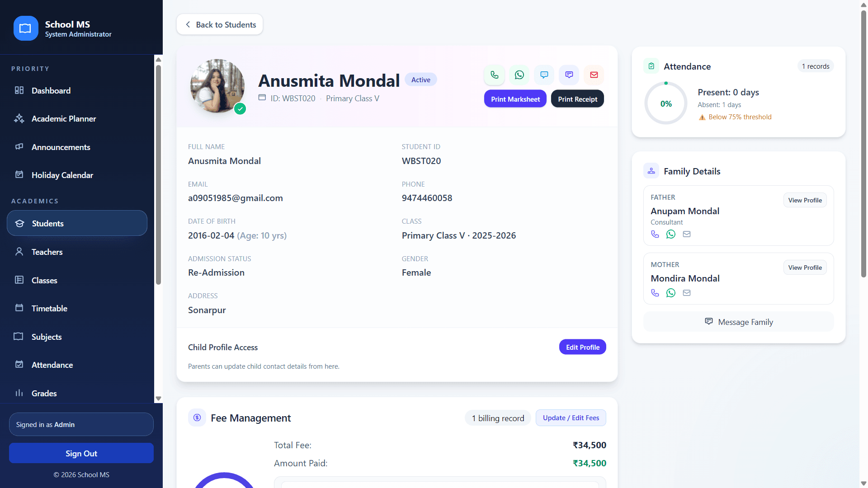The image size is (868, 488).
Task: View Profile of father Anupam Mondal
Action: pyautogui.click(x=805, y=200)
